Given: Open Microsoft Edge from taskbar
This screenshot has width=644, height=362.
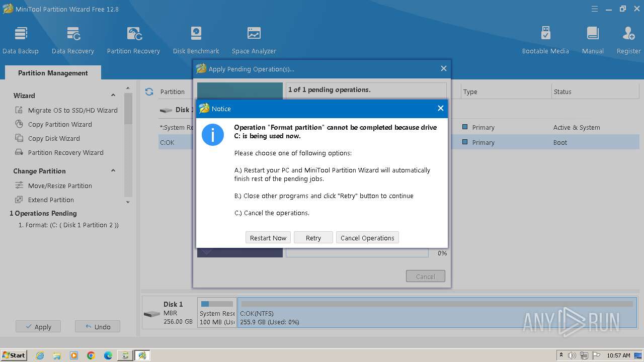Looking at the screenshot, I should [x=108, y=355].
